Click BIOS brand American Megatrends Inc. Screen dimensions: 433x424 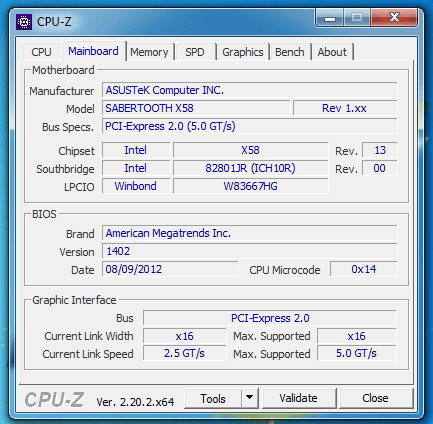249,233
